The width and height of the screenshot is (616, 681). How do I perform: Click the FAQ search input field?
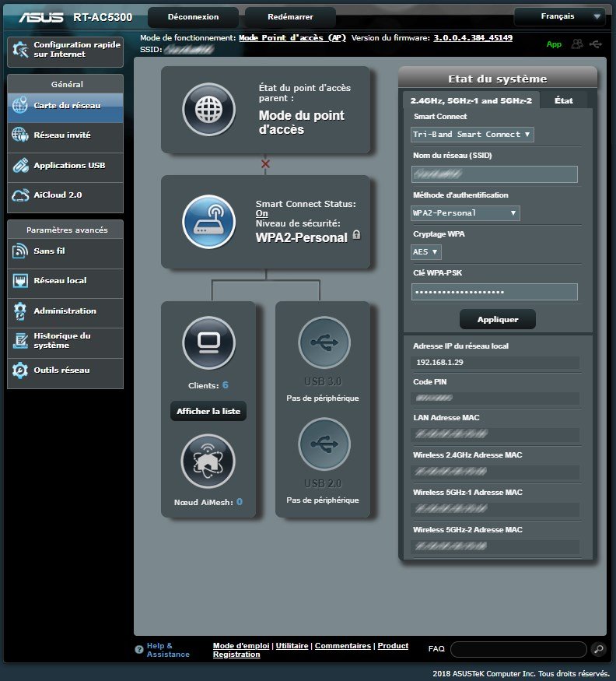click(519, 649)
